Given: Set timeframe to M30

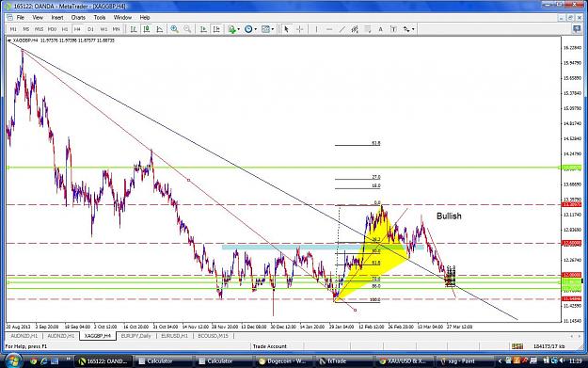Looking at the screenshot, I should tap(52, 29).
